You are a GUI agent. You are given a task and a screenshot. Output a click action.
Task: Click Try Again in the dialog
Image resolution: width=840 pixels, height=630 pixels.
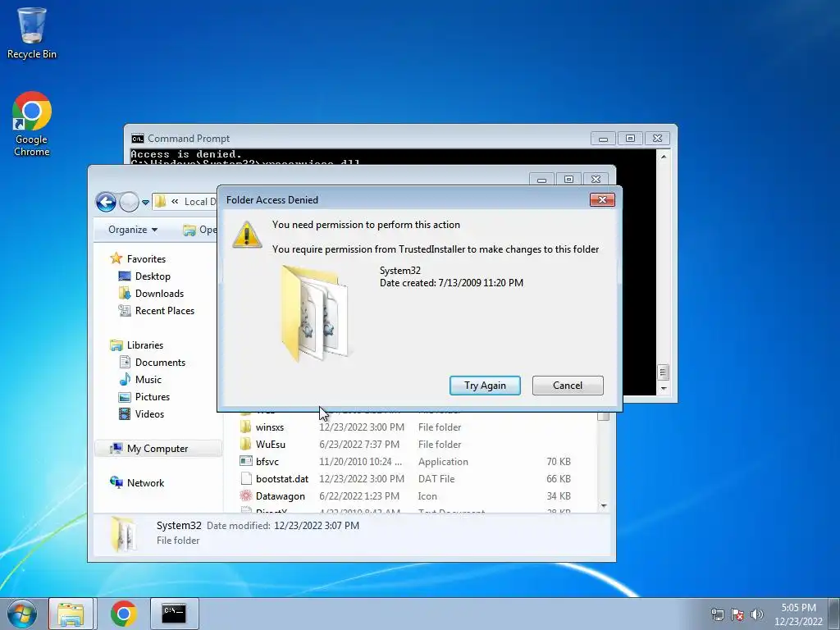485,386
